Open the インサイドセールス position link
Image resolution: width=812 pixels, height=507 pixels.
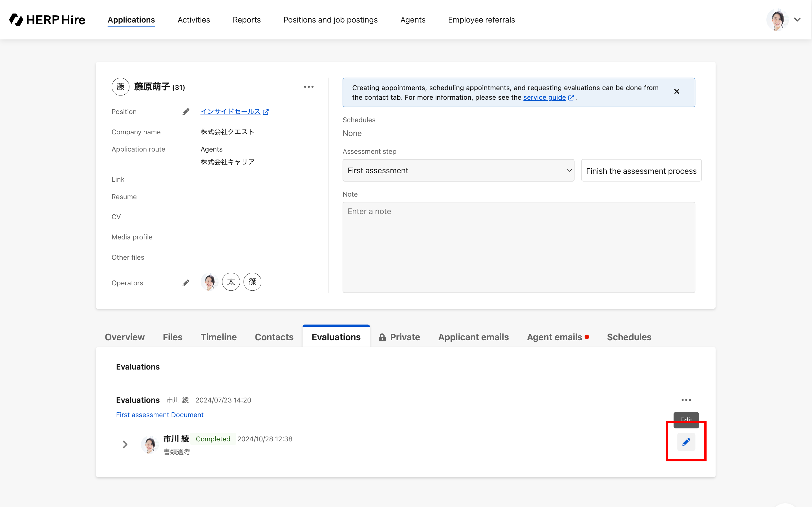click(231, 112)
